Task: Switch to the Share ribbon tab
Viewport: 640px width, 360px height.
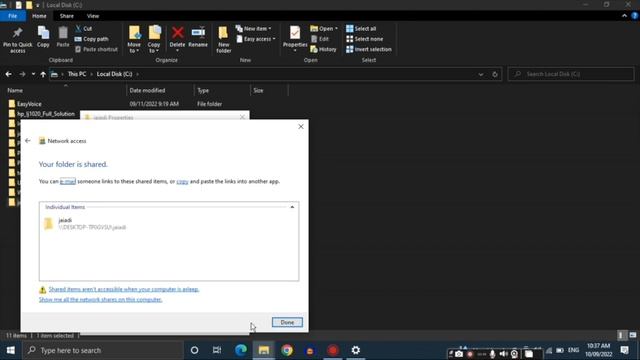Action: pos(67,16)
